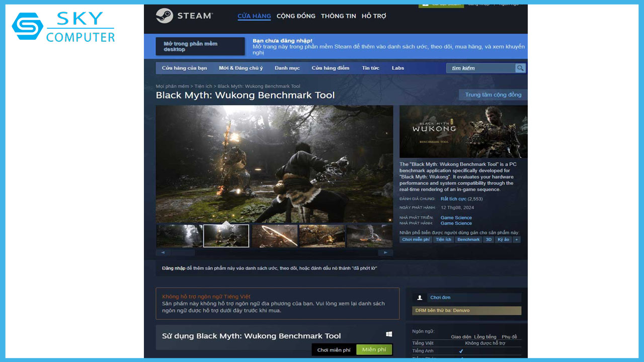Click the Tiếng Anh language row
This screenshot has height=362, width=644.
tap(467, 351)
